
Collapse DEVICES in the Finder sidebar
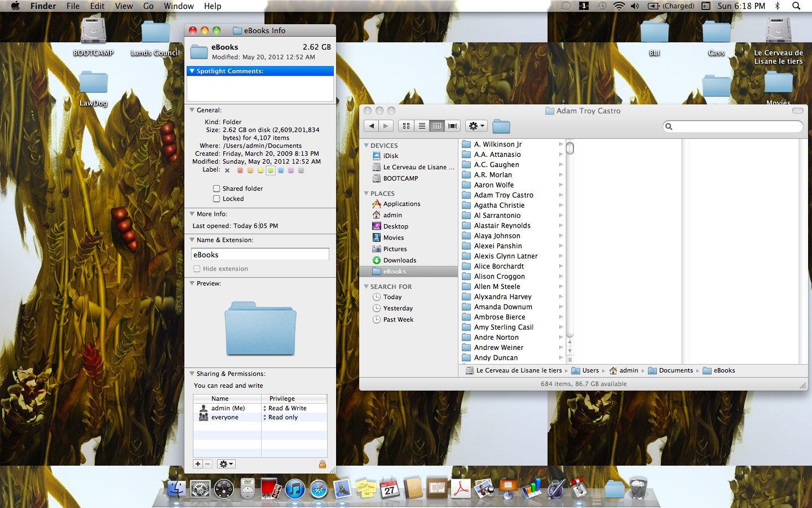366,146
